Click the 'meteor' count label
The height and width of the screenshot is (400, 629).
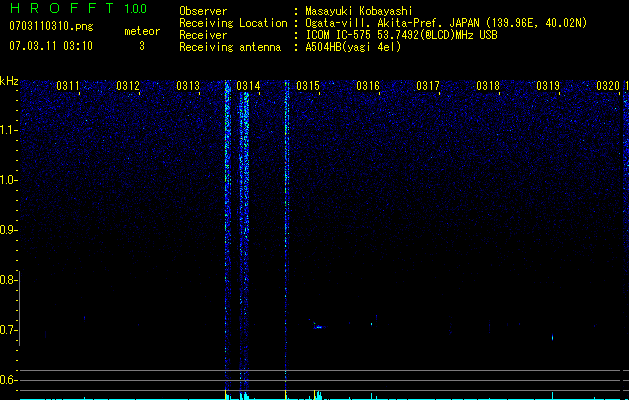pos(142,31)
